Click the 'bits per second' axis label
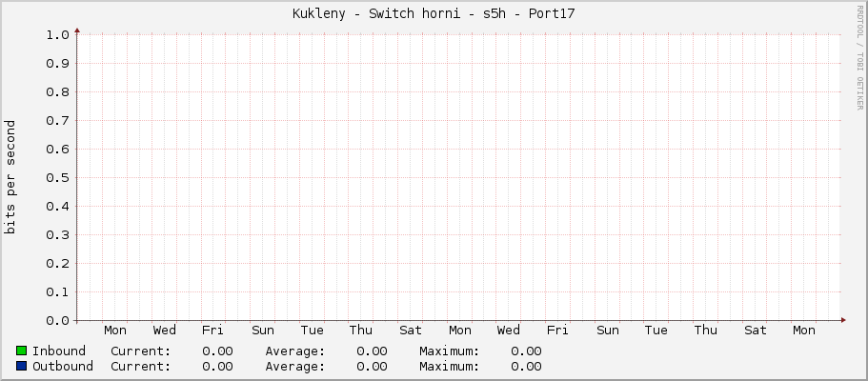The image size is (868, 381). tap(10, 177)
